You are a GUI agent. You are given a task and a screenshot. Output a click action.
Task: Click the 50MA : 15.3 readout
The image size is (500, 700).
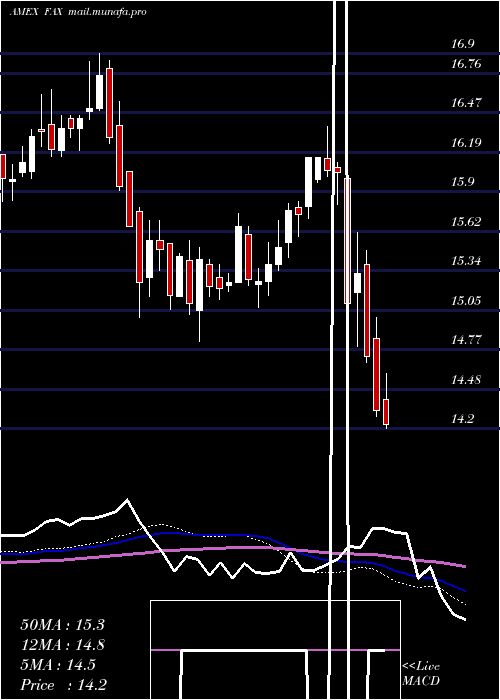click(62, 625)
